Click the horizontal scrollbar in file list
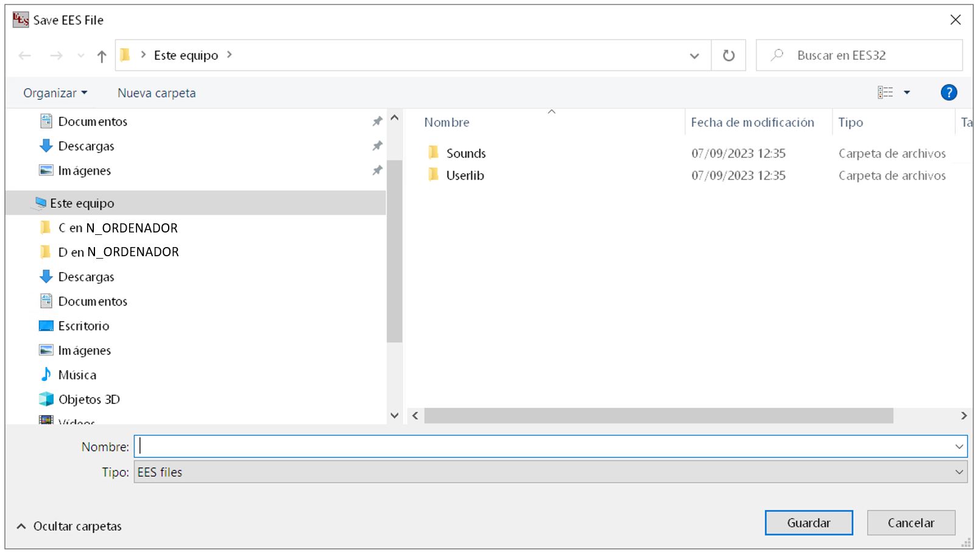980x555 pixels. click(x=658, y=416)
